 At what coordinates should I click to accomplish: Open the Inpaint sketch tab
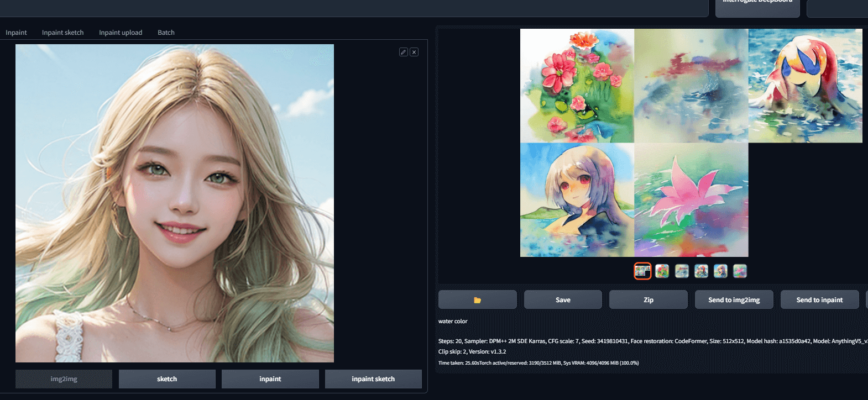62,33
